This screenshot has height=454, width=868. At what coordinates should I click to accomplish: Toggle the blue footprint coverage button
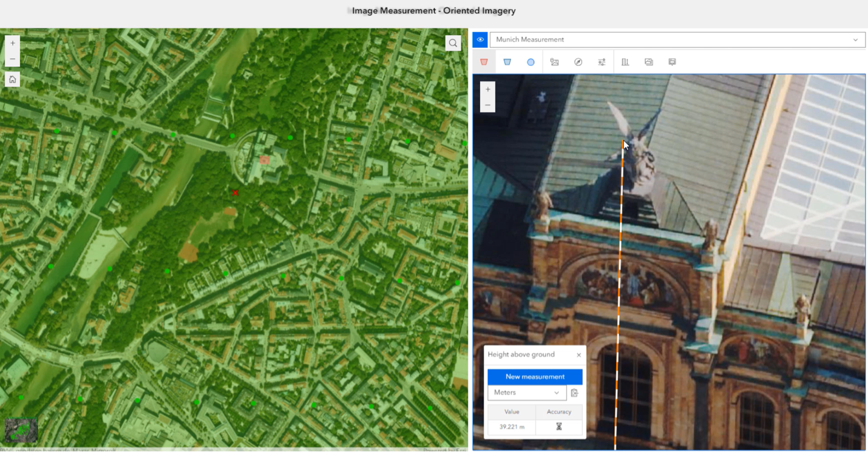[x=507, y=62]
